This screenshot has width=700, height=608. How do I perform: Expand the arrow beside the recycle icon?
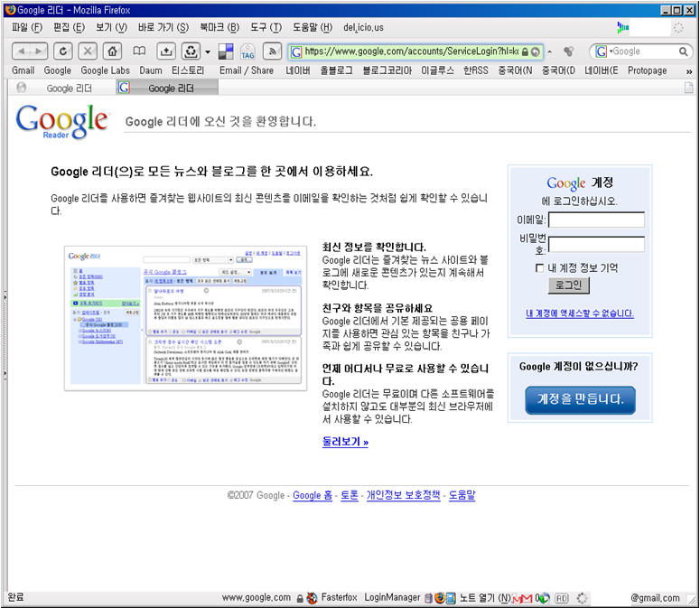click(208, 52)
